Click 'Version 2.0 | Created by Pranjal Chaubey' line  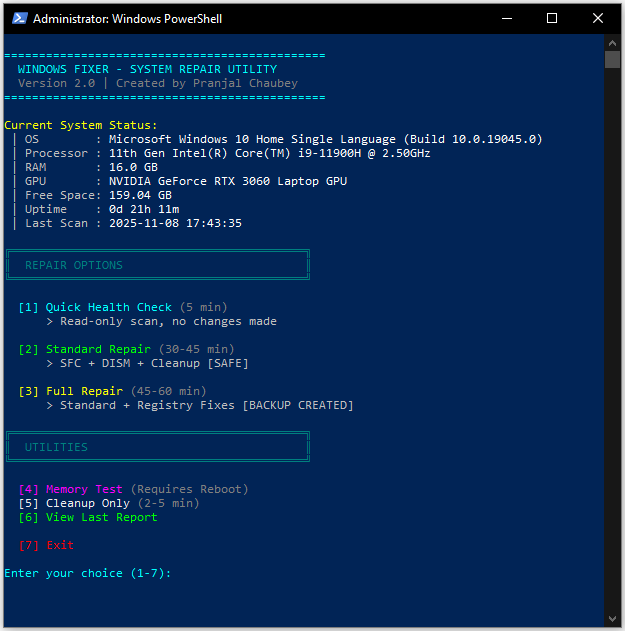coord(158,83)
